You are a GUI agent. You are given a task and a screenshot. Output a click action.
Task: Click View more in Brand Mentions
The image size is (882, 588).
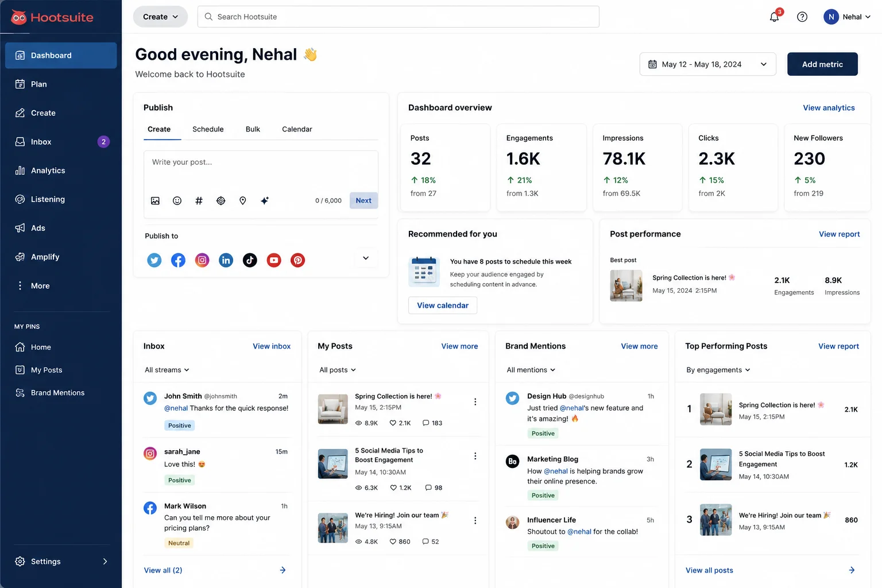click(639, 346)
